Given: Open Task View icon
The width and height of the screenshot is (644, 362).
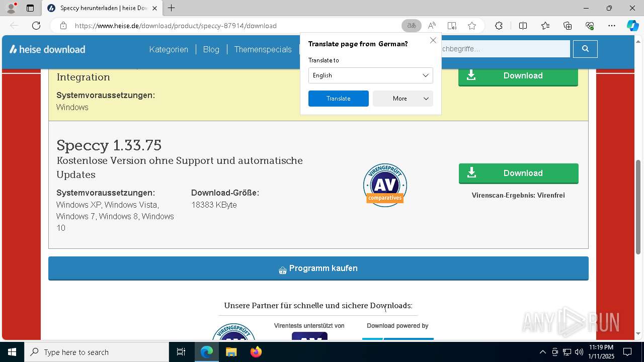Looking at the screenshot, I should pos(181,352).
